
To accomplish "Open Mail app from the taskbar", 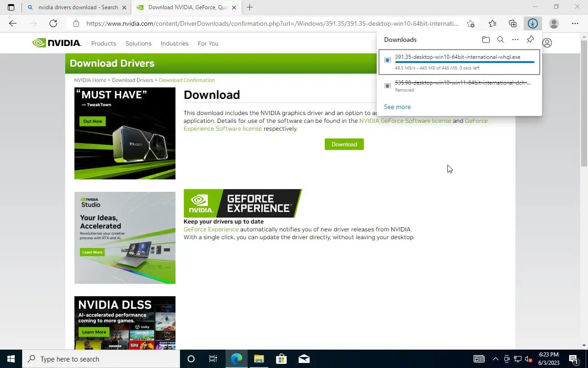I will pos(304,359).
